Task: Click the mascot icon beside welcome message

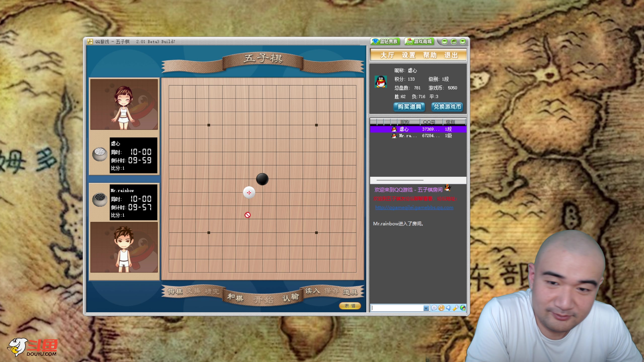Action: click(x=448, y=188)
